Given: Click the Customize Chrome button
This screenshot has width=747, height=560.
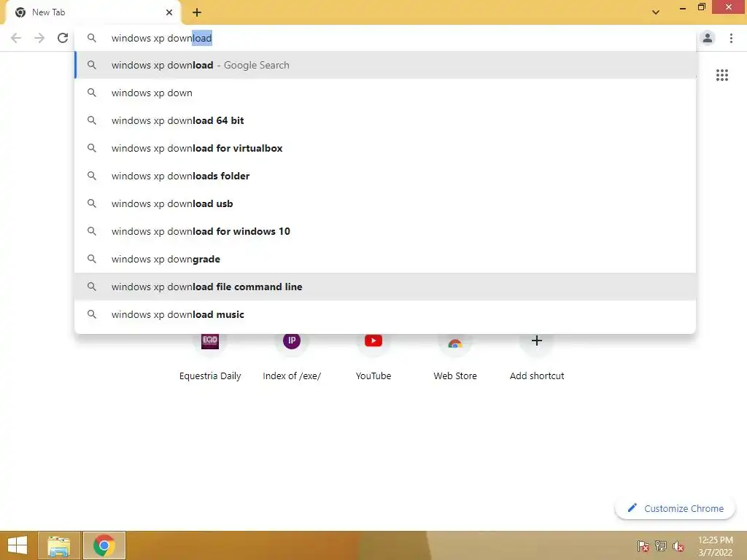Looking at the screenshot, I should [x=675, y=508].
